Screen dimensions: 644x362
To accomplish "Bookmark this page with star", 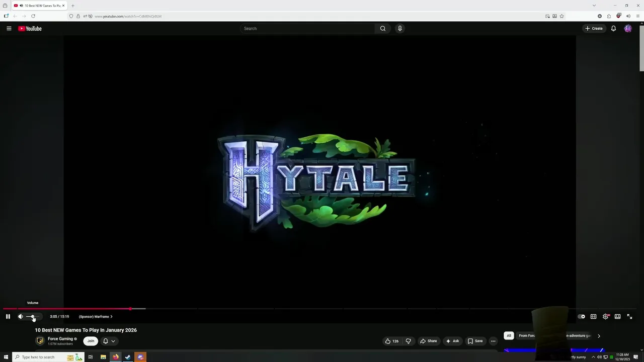I will pyautogui.click(x=562, y=16).
